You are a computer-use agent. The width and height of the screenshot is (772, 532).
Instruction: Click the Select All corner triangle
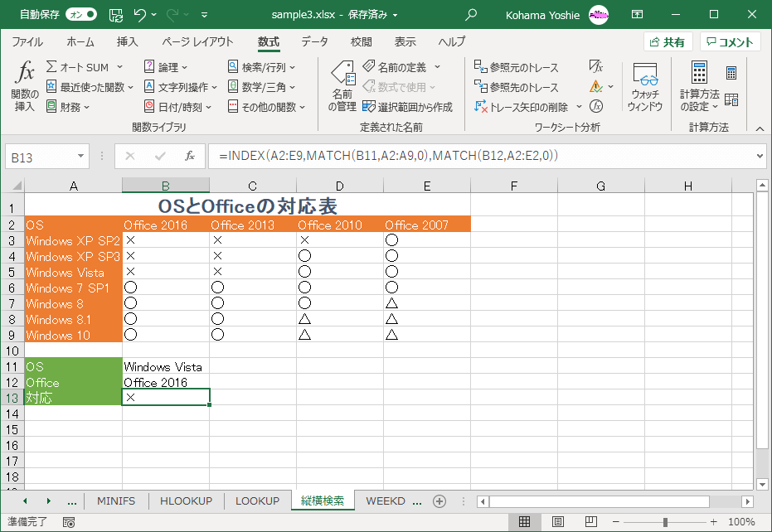click(17, 186)
